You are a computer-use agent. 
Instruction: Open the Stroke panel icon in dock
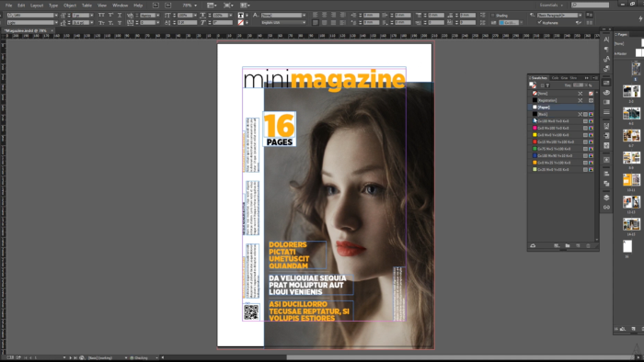pyautogui.click(x=606, y=112)
